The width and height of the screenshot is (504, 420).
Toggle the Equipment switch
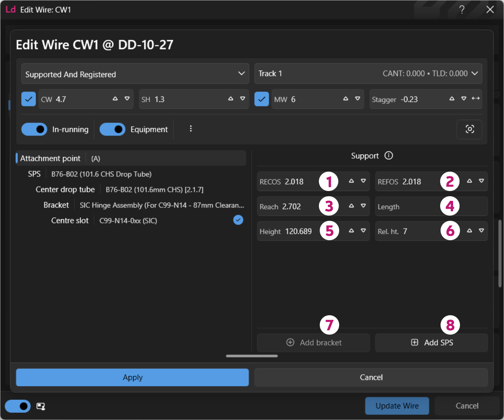[112, 129]
